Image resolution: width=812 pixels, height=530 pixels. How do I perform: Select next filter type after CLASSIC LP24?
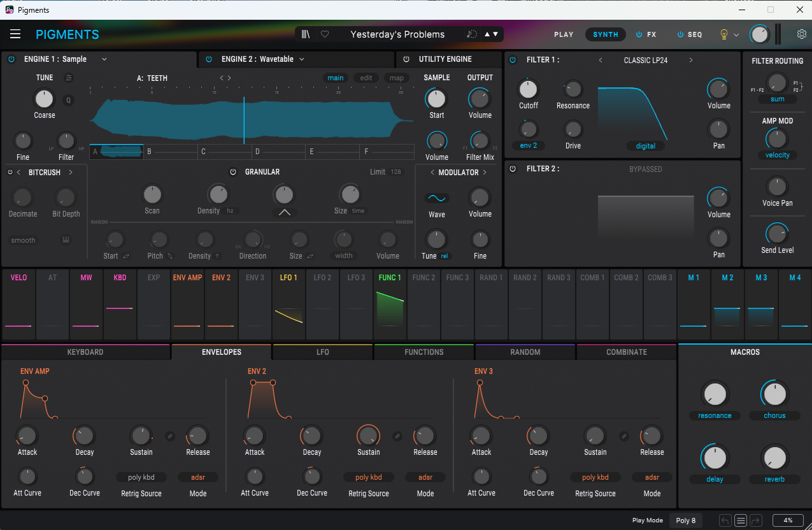point(691,60)
